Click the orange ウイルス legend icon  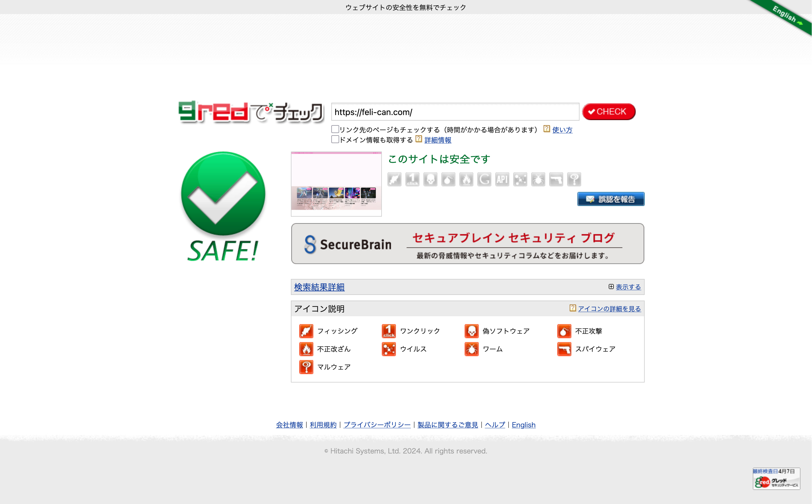[x=389, y=349]
